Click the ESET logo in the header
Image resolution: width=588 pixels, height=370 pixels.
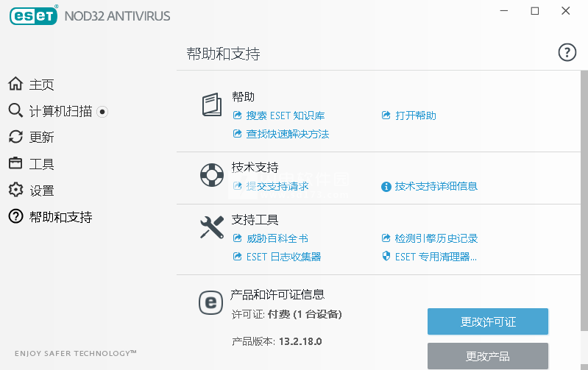(33, 15)
